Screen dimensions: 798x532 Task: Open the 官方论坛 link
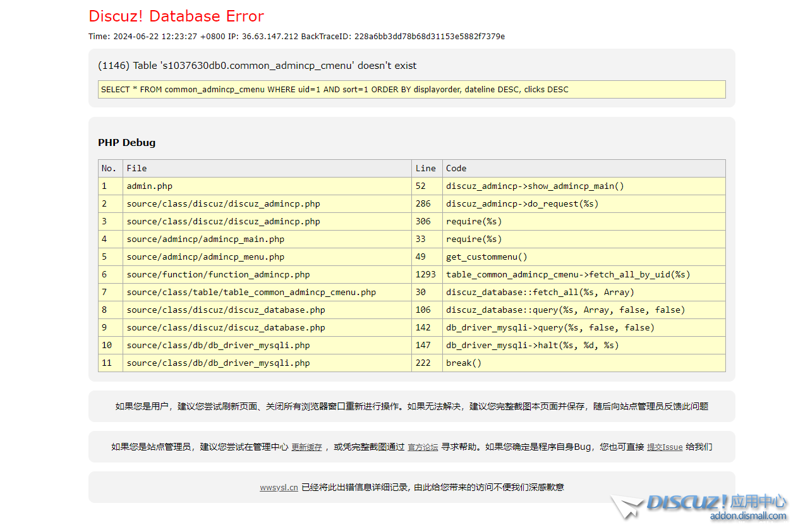click(x=423, y=447)
